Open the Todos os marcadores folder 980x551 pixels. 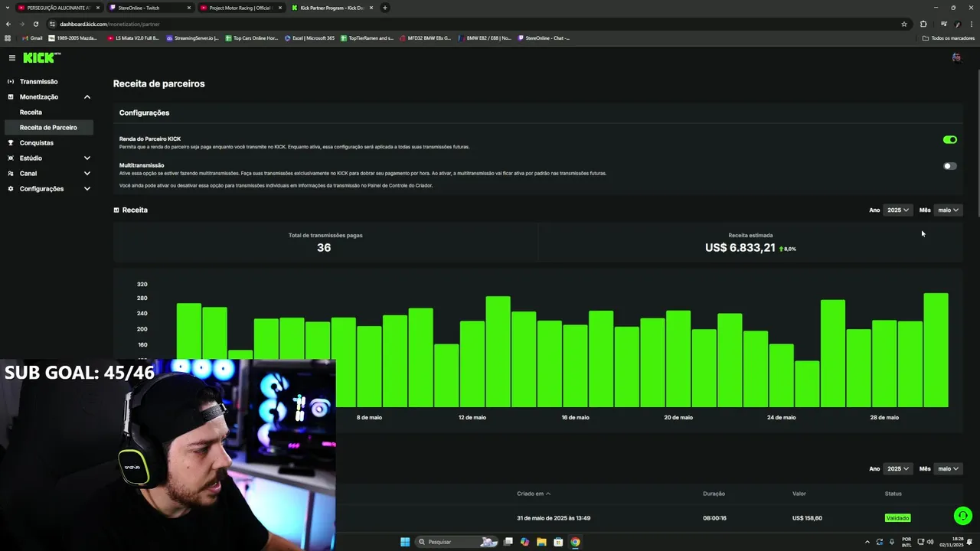(x=948, y=37)
